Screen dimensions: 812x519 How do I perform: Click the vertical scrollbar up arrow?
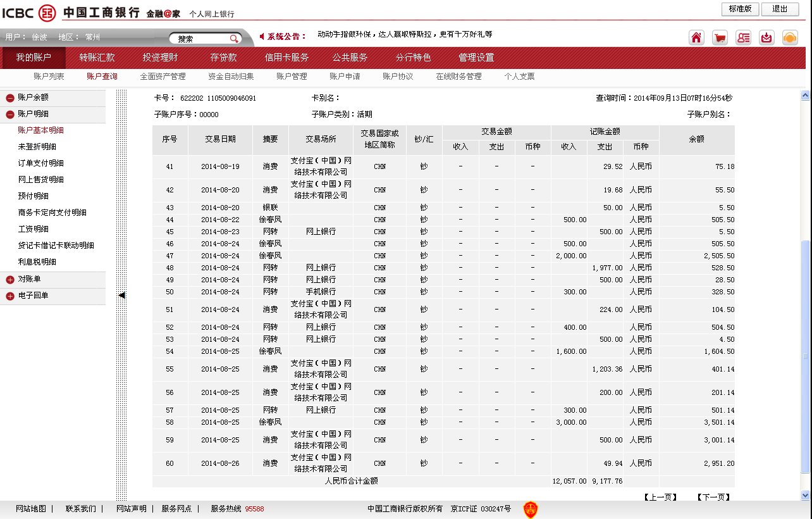(x=805, y=96)
